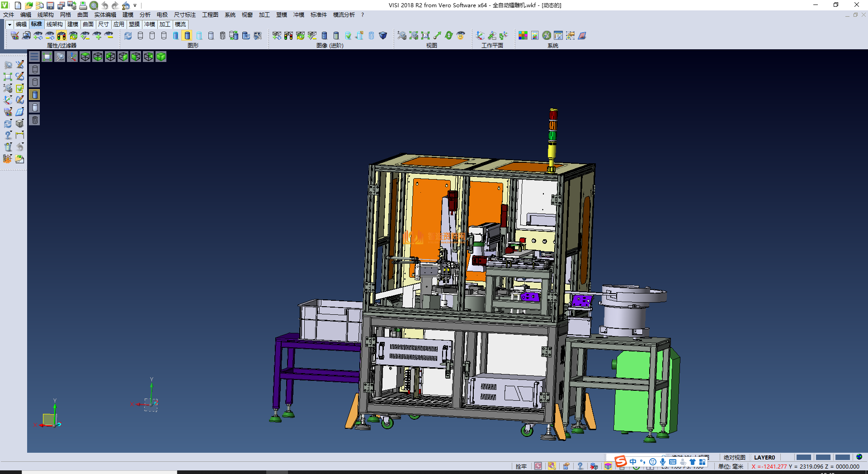Toggle the Sogou microphone voice input
The image size is (868, 474).
click(662, 462)
